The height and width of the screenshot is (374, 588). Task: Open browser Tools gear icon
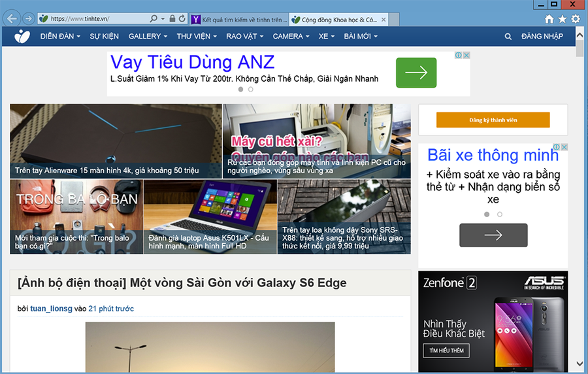(x=576, y=19)
